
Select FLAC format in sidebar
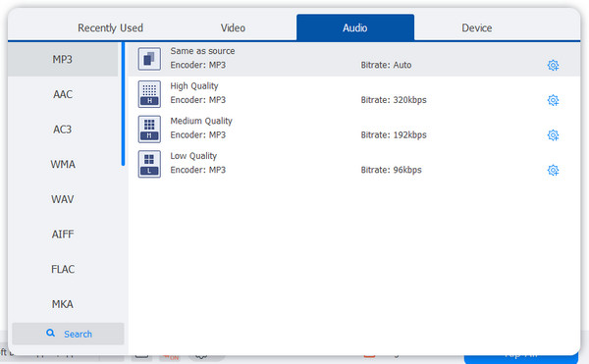click(63, 269)
